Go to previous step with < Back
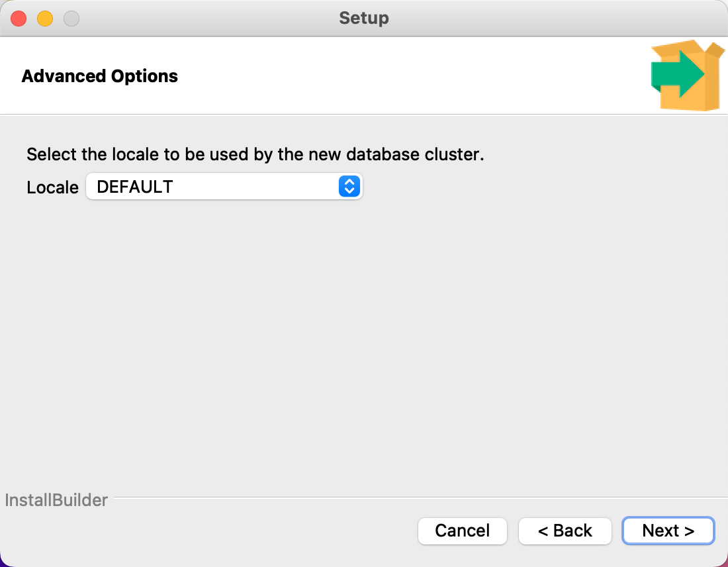Screen dimensions: 728x567 pos(565,531)
